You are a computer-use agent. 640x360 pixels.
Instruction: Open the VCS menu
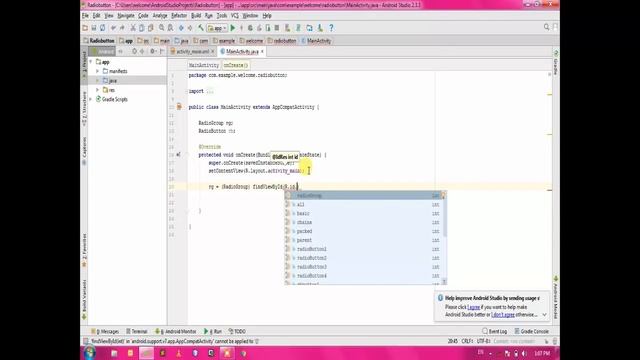click(235, 16)
